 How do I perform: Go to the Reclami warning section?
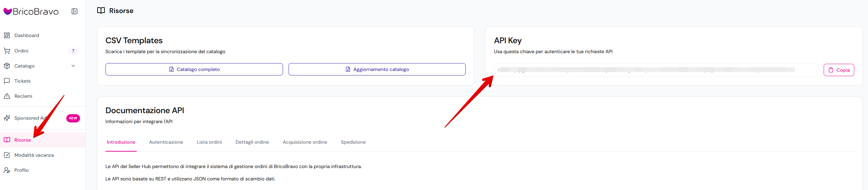[x=23, y=96]
